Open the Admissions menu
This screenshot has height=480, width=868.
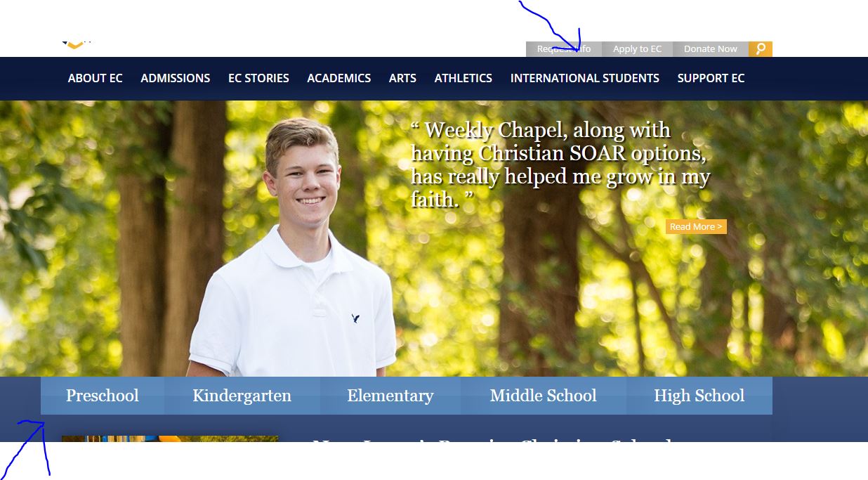click(176, 78)
